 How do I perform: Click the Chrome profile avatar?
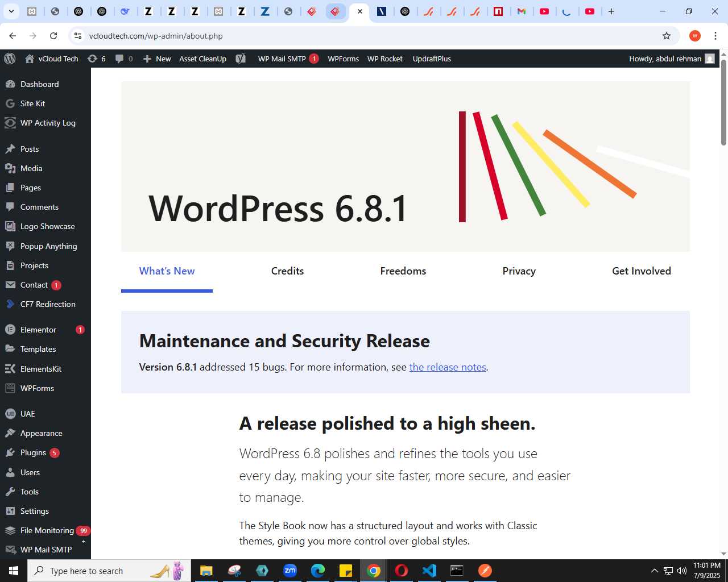[x=695, y=36]
